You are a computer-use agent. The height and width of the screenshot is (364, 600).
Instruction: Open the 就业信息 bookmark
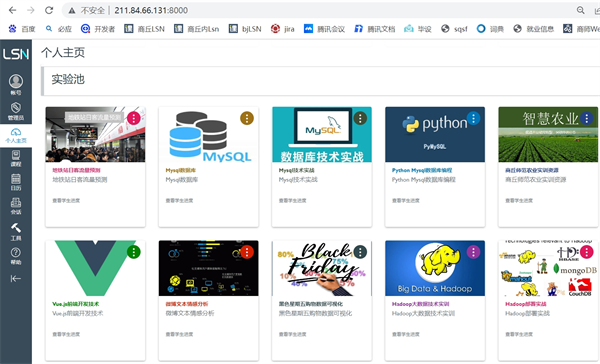click(x=533, y=29)
